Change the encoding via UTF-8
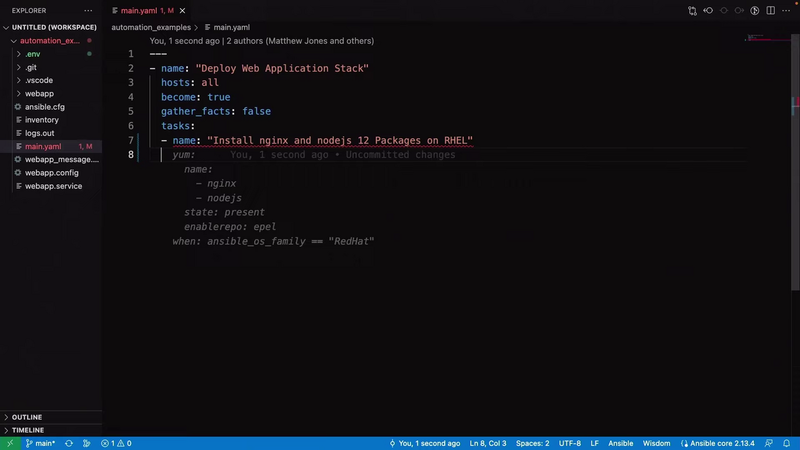 tap(570, 443)
